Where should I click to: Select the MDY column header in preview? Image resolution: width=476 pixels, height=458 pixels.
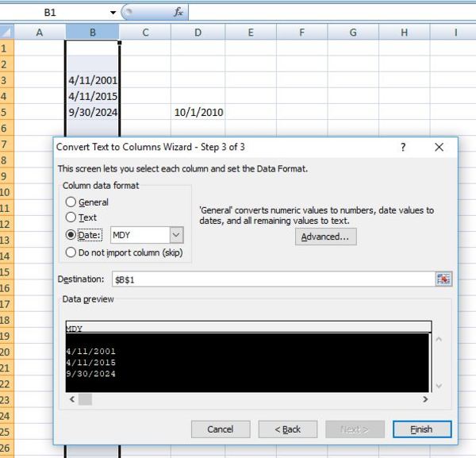pyautogui.click(x=248, y=327)
